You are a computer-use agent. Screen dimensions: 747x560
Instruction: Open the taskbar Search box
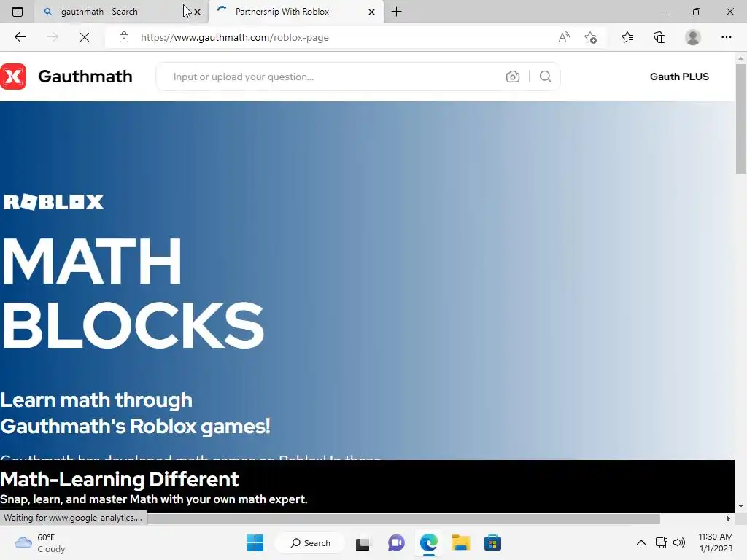[x=310, y=542]
